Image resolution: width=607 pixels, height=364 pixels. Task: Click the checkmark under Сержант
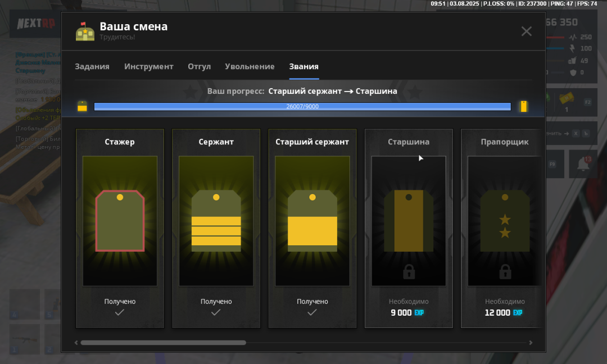(x=216, y=312)
